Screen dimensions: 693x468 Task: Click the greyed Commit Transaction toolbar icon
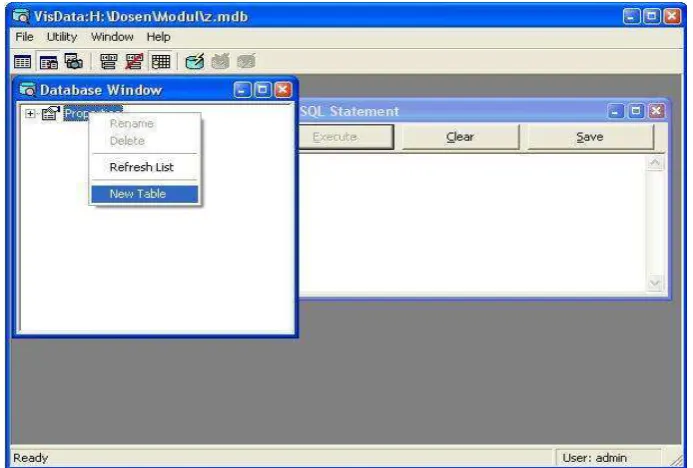pos(246,61)
